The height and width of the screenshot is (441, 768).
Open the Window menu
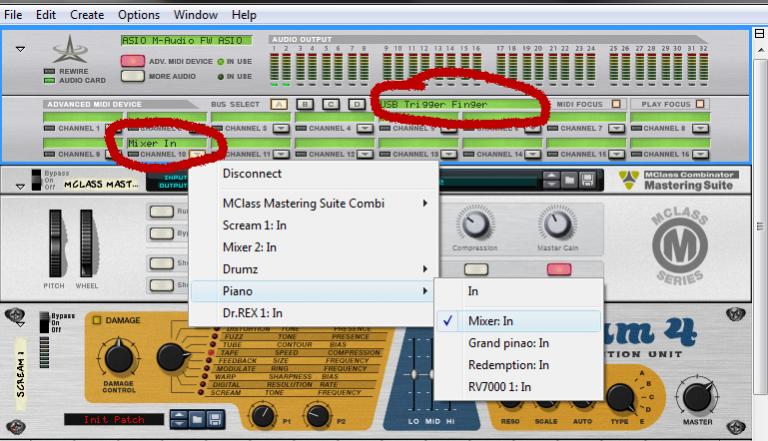[195, 15]
